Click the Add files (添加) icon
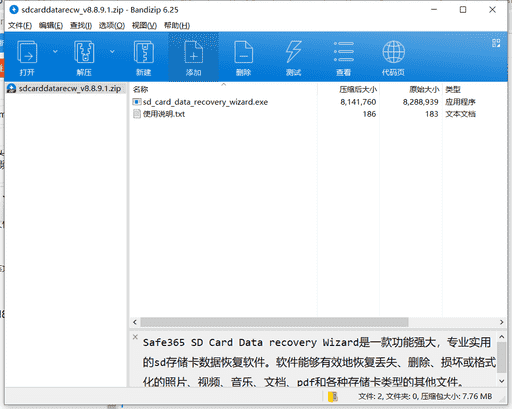Viewport: 512px width, 409px height. coord(194,52)
